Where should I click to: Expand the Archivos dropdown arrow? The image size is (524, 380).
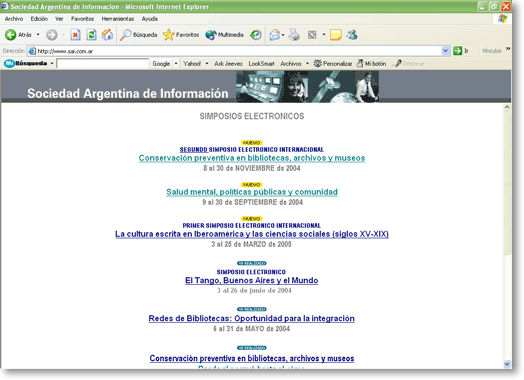point(307,64)
